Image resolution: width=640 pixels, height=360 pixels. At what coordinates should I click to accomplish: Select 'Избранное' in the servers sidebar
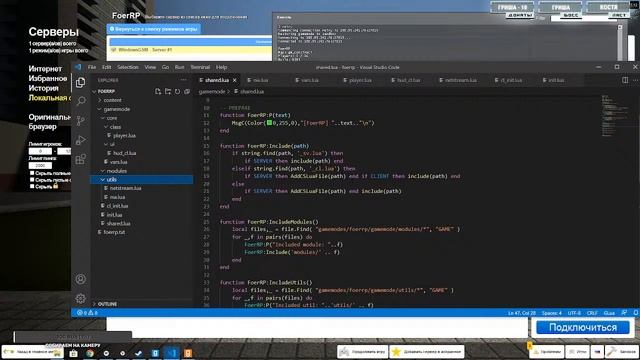pos(48,78)
